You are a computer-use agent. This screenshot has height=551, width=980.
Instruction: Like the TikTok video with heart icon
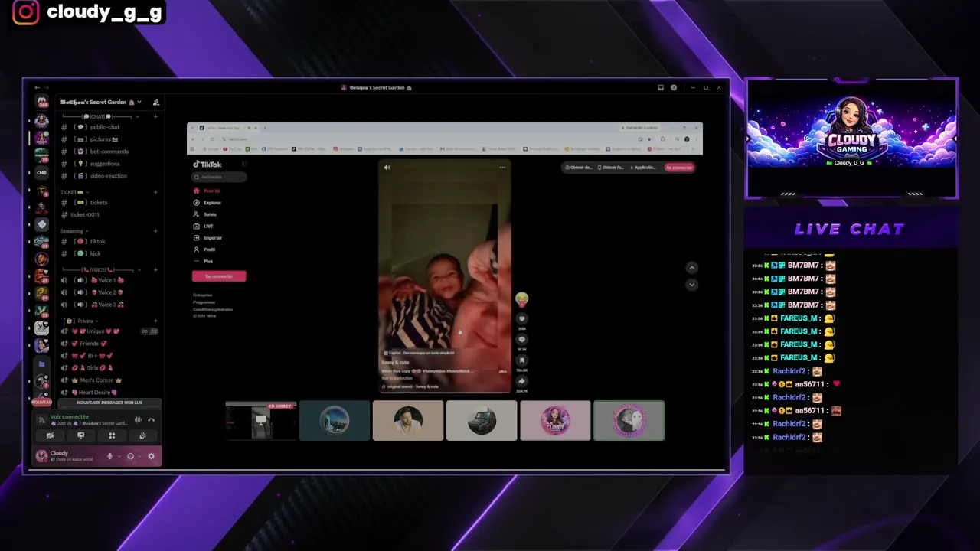coord(521,318)
